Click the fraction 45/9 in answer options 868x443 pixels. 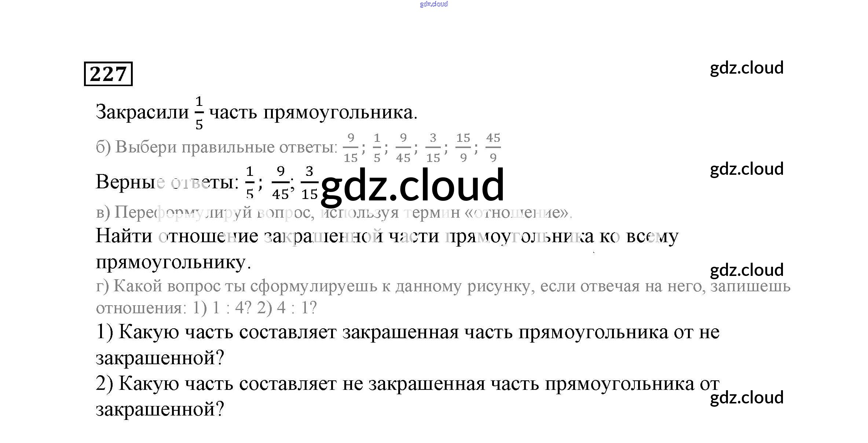tap(493, 148)
